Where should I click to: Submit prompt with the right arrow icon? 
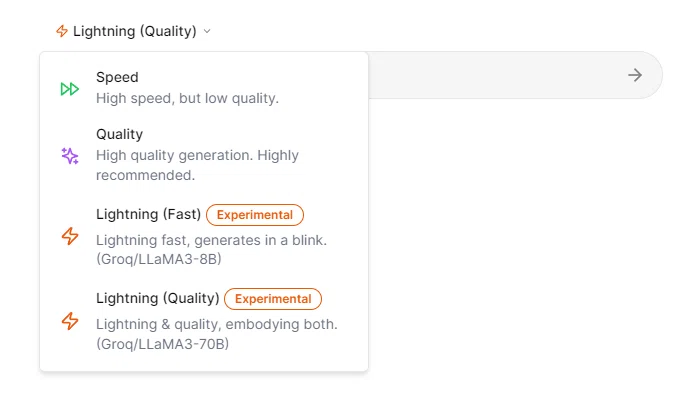point(635,75)
